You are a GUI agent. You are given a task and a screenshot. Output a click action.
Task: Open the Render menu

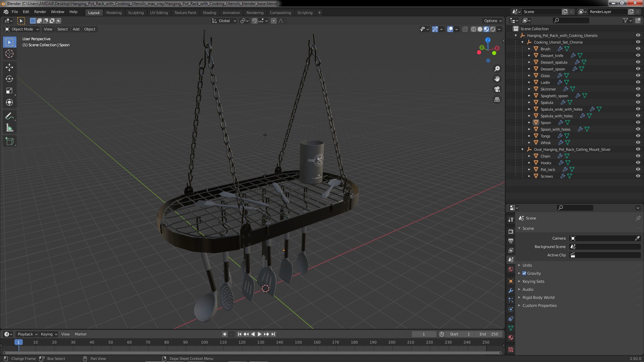pos(40,12)
